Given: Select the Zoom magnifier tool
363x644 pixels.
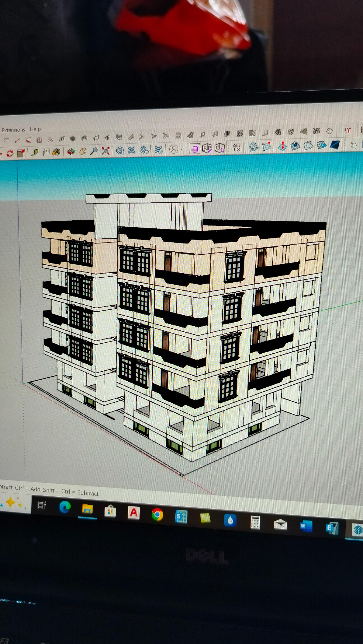Looking at the screenshot, I should 94,151.
